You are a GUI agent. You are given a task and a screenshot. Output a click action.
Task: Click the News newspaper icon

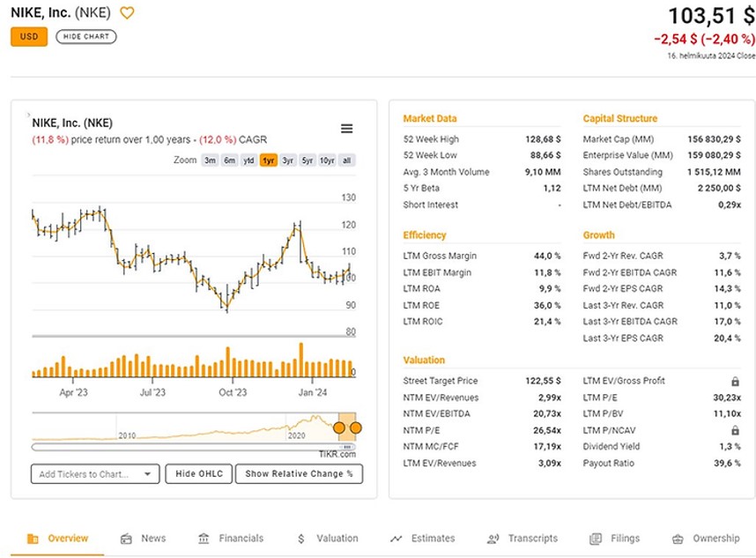[x=126, y=539]
